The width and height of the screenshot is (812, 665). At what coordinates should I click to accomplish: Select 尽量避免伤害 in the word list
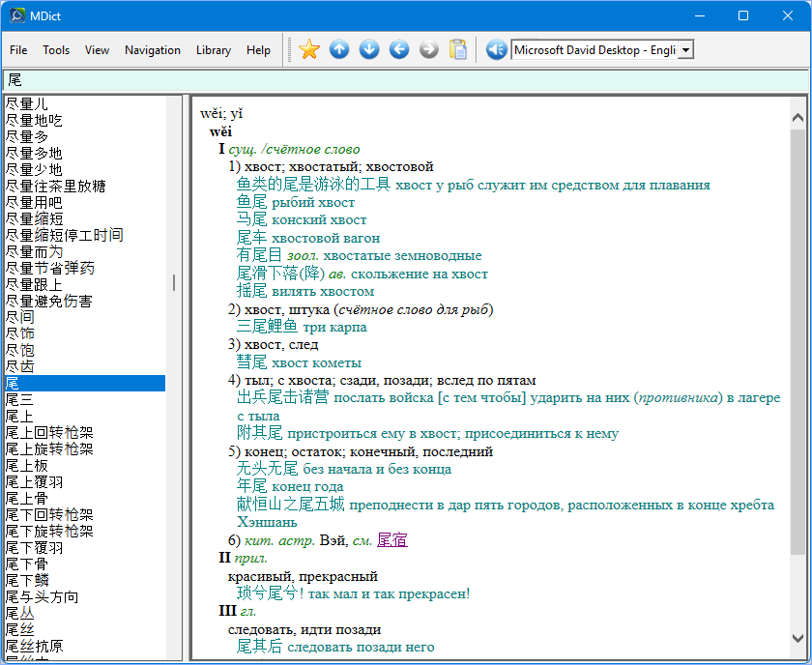point(49,302)
